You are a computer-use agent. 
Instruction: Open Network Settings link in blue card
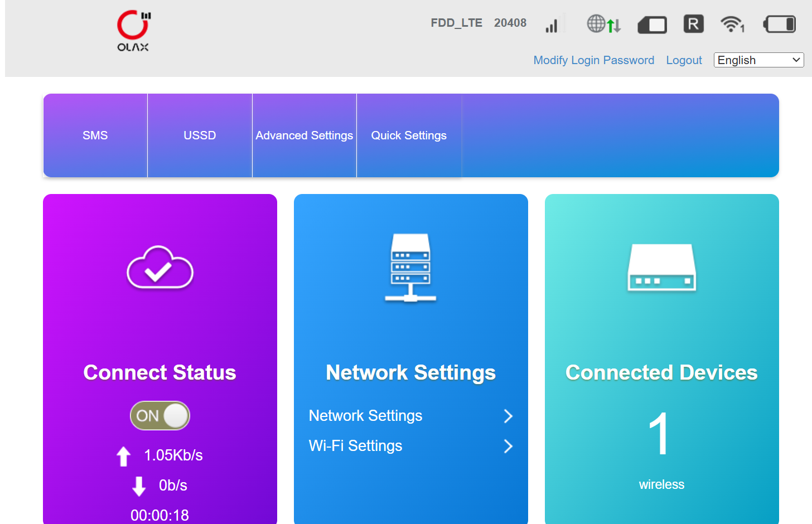(x=366, y=416)
